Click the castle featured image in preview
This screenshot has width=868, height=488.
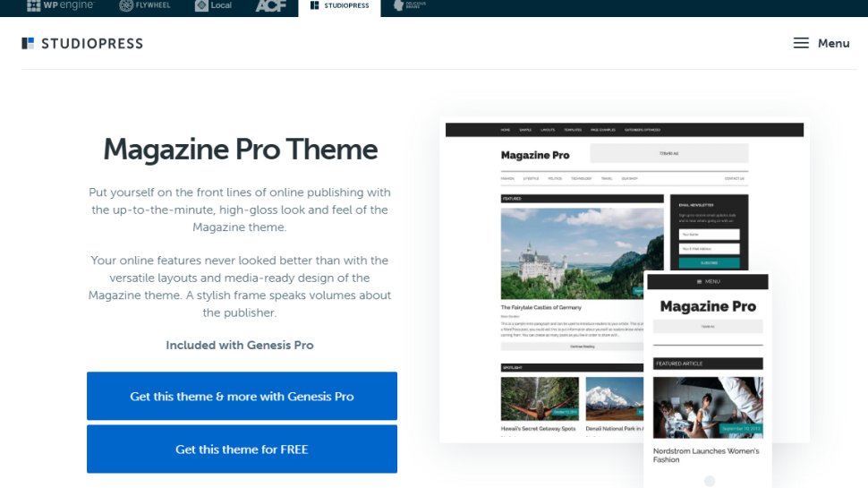pos(582,253)
